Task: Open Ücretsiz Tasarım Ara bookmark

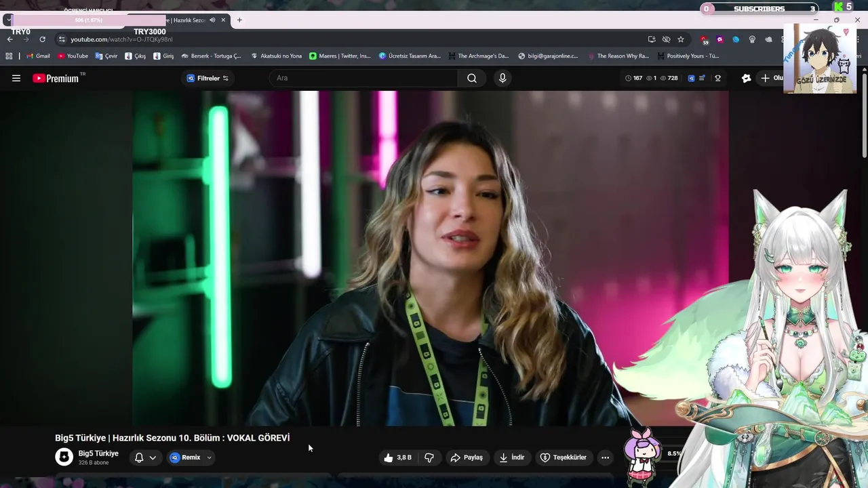Action: [x=410, y=56]
